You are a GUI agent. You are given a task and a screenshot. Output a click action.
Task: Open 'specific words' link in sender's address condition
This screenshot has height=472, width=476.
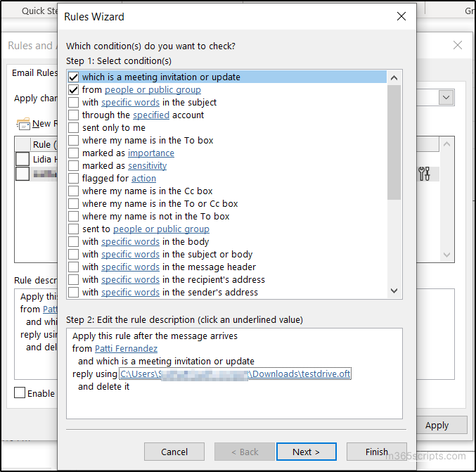pyautogui.click(x=130, y=292)
